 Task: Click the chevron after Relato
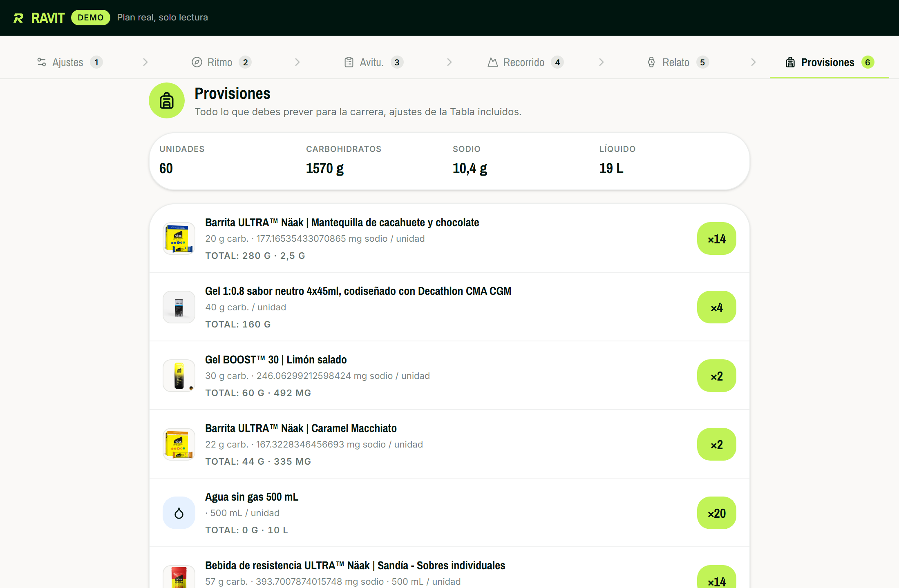coord(754,62)
